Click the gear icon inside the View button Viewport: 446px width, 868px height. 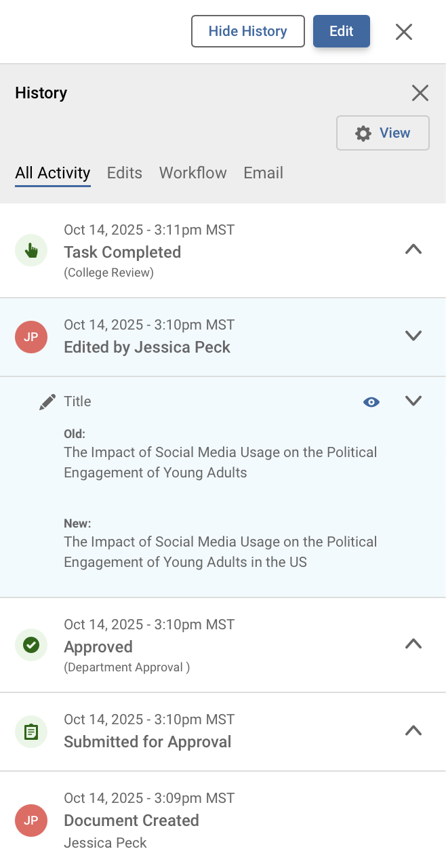pyautogui.click(x=363, y=133)
